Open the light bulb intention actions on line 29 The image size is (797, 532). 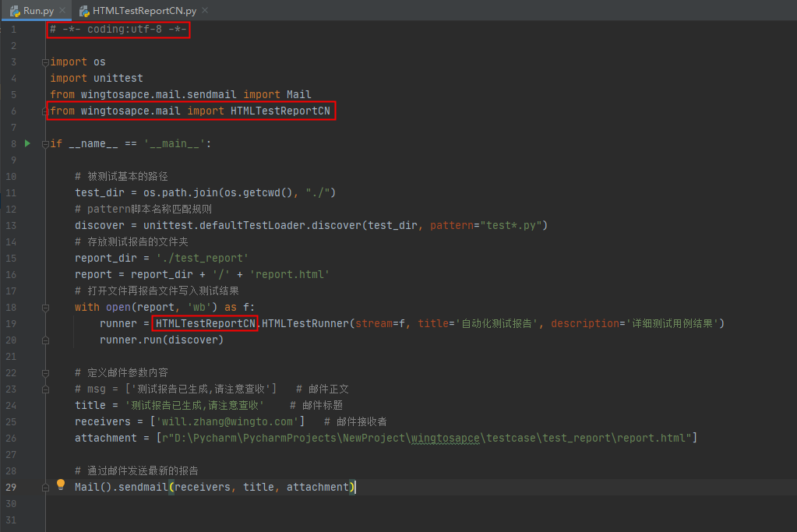(x=60, y=484)
